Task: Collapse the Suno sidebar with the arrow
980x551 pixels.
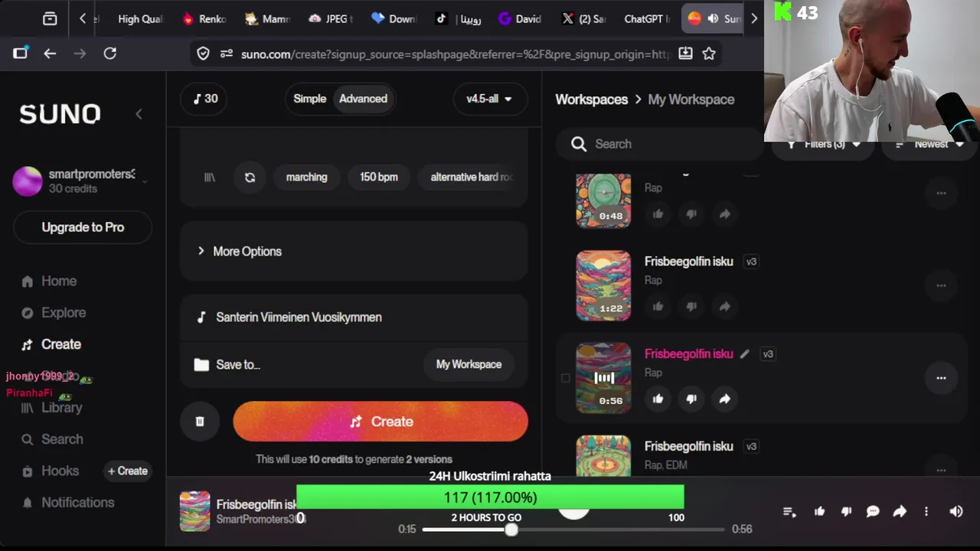Action: pos(139,114)
